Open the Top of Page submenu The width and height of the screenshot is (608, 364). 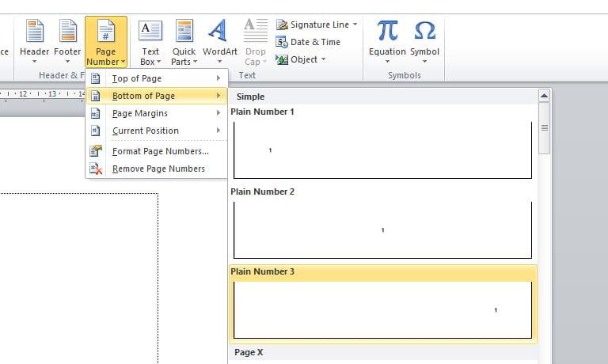[156, 78]
